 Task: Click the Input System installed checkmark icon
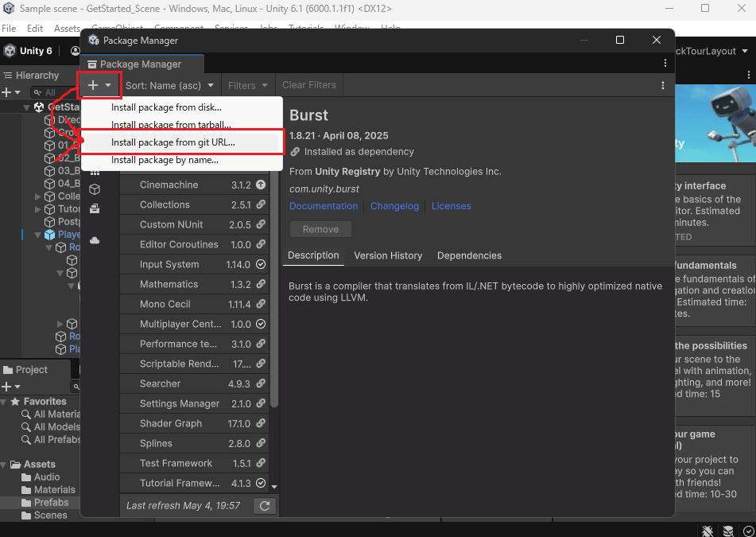point(261,264)
